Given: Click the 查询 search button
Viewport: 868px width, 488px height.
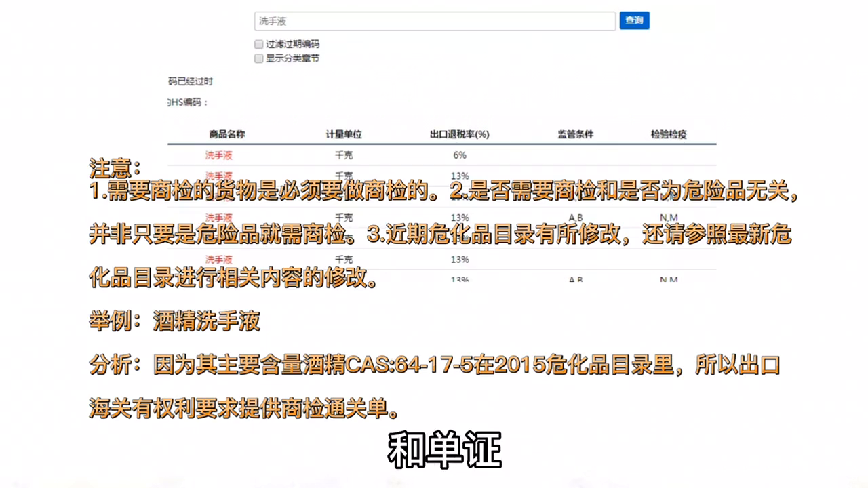Looking at the screenshot, I should (x=633, y=20).
